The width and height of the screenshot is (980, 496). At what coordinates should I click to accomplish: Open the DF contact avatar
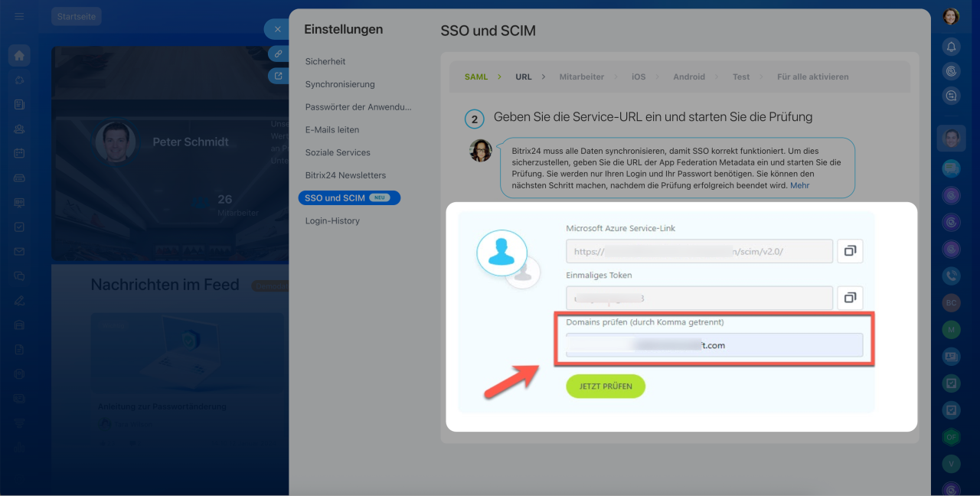(x=951, y=437)
